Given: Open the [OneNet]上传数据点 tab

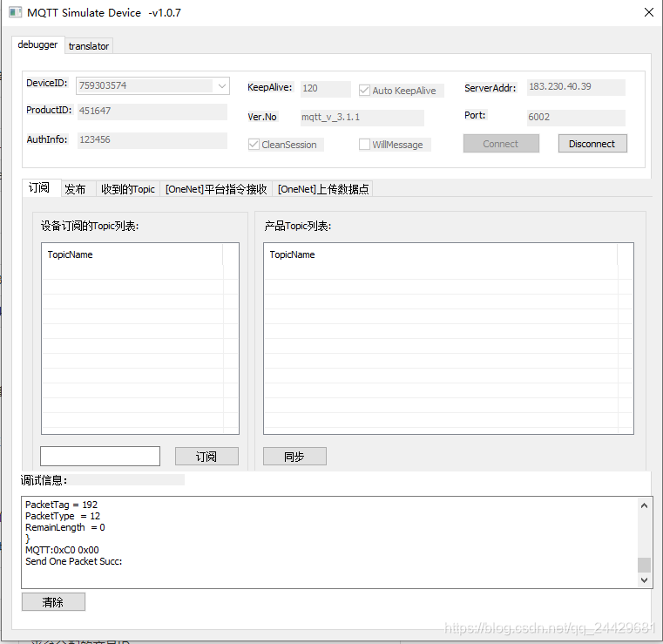Looking at the screenshot, I should pos(323,189).
